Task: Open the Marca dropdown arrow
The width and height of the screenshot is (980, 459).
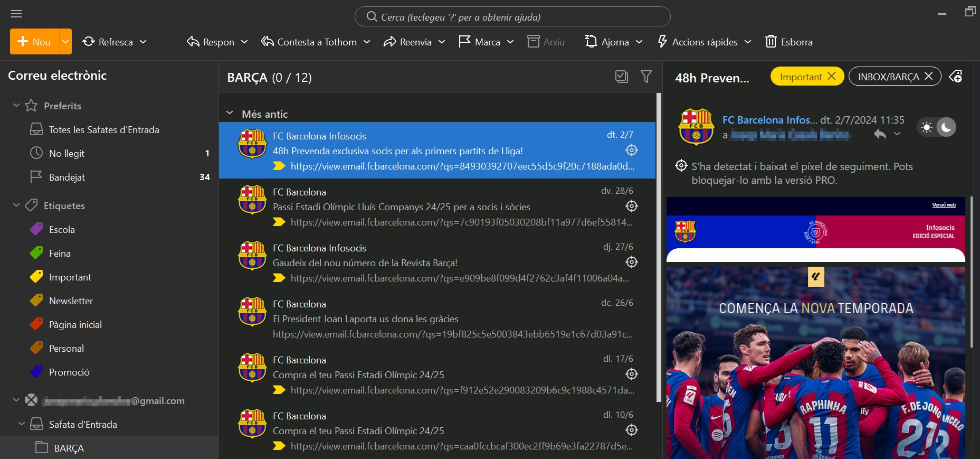Action: pyautogui.click(x=510, y=42)
